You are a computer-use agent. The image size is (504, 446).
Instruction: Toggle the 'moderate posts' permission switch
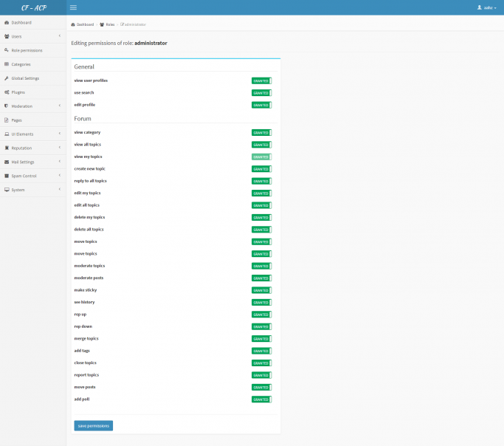(x=262, y=278)
